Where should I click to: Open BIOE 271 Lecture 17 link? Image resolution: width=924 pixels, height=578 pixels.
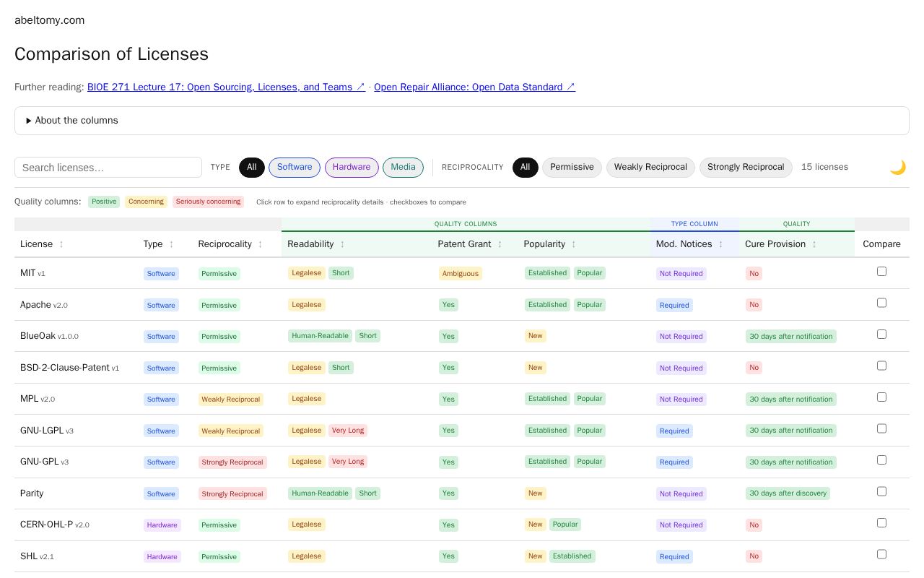(x=226, y=87)
